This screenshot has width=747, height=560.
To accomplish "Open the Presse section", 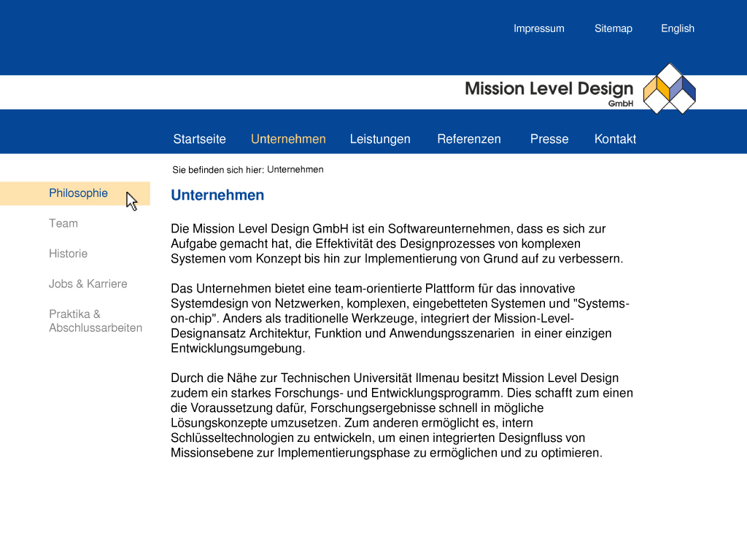I will (549, 139).
